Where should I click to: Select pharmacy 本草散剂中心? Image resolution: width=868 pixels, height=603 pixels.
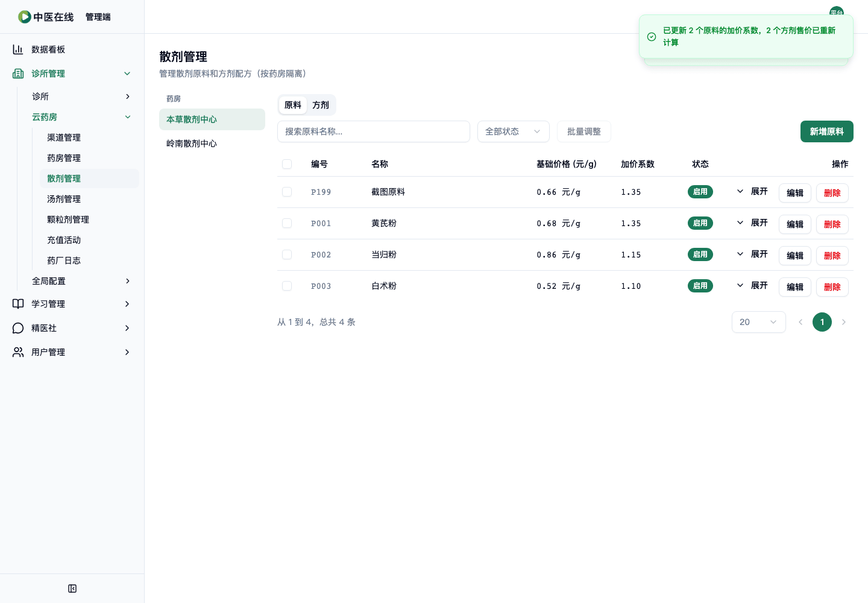click(212, 119)
